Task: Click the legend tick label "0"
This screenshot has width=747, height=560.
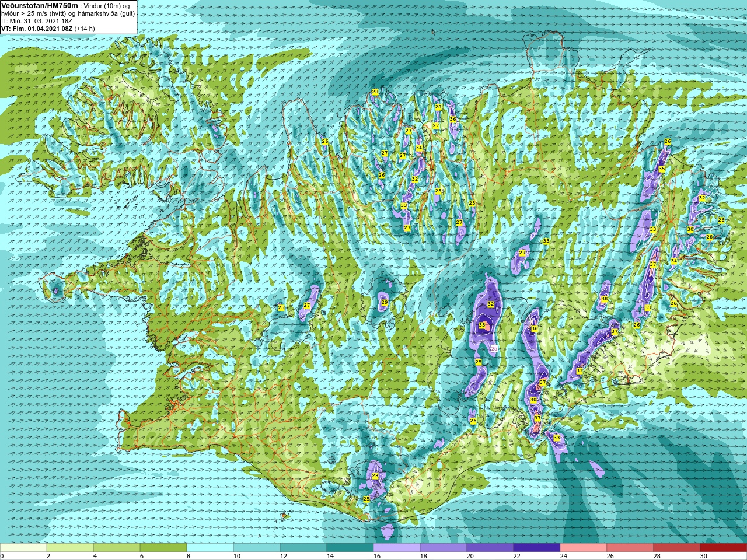Action: tap(2, 556)
